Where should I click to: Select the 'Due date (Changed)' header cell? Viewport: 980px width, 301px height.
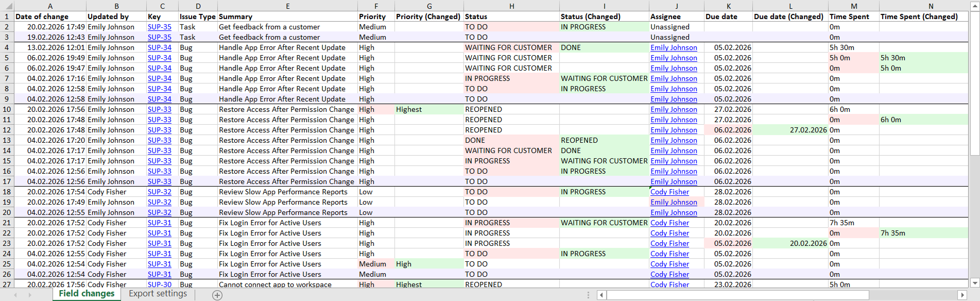790,16
